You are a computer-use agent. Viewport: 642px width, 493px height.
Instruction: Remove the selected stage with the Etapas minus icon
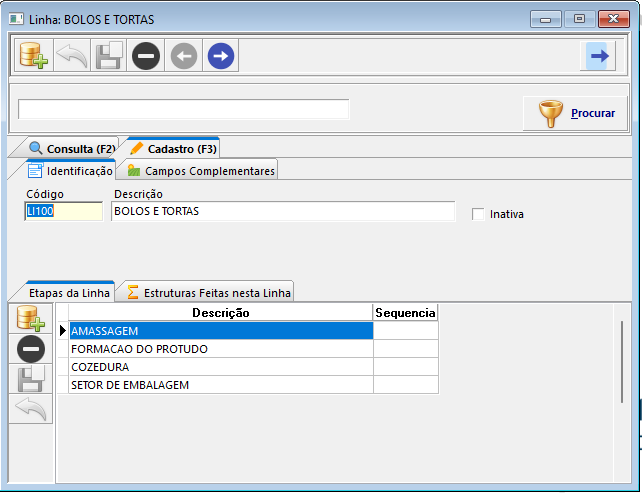31,349
